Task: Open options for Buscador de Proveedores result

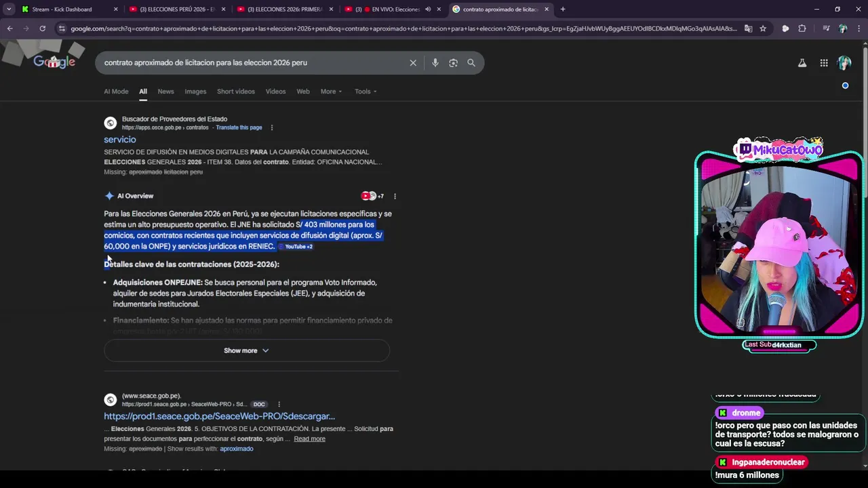Action: point(272,127)
